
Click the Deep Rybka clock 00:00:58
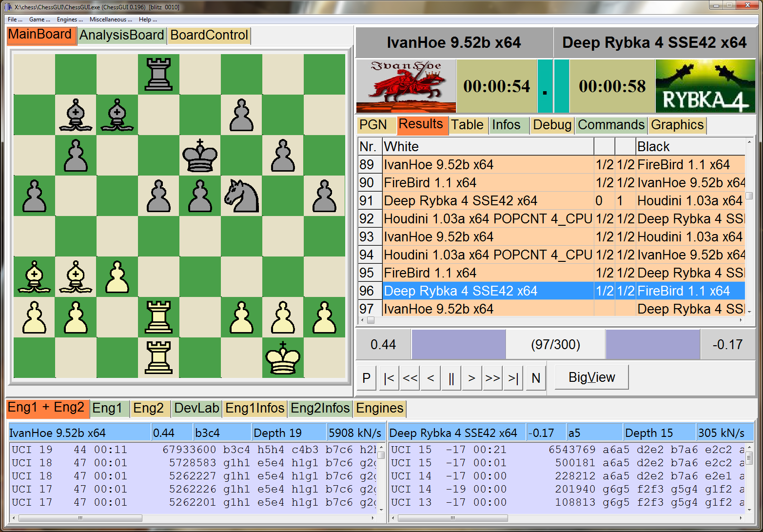[612, 86]
